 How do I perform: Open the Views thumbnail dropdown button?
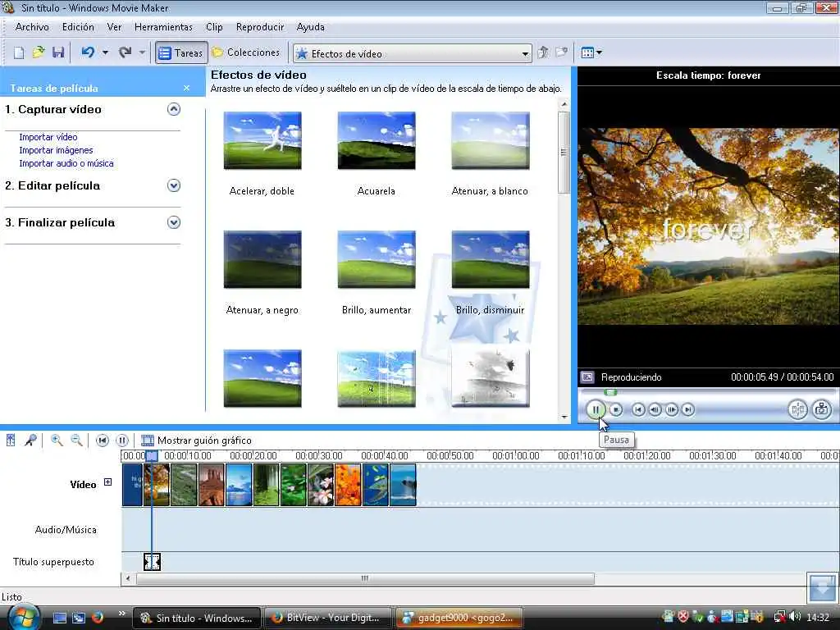[591, 52]
